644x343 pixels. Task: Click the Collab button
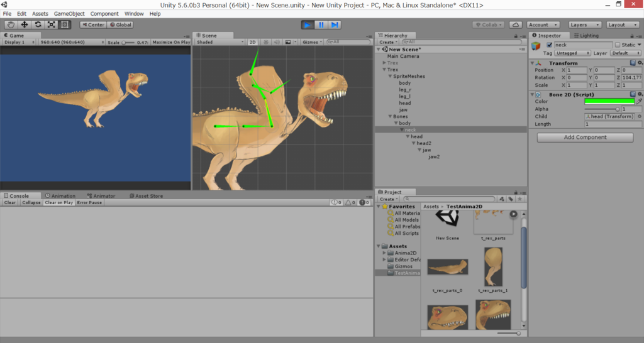point(489,24)
